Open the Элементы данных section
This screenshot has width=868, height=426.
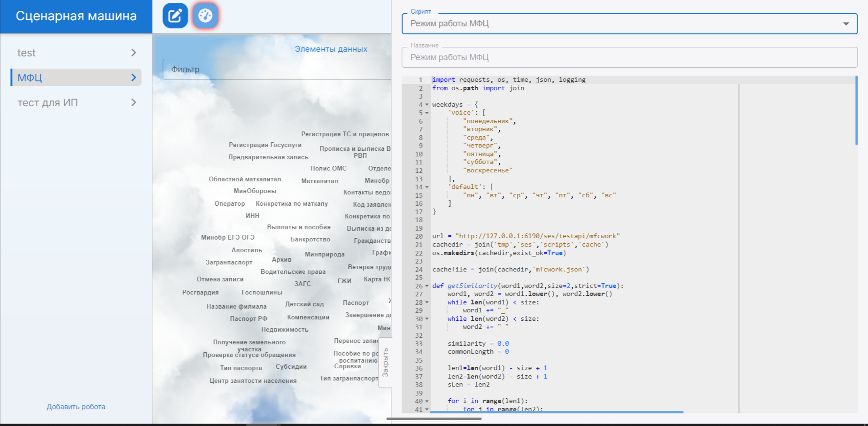tap(331, 49)
